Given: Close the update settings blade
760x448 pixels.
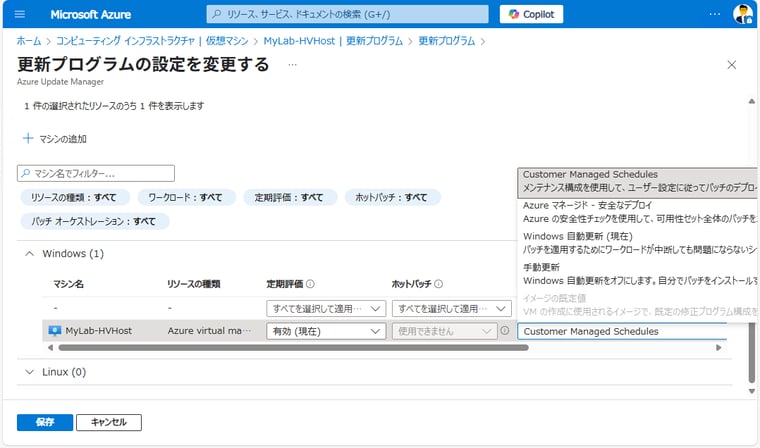Looking at the screenshot, I should point(731,65).
